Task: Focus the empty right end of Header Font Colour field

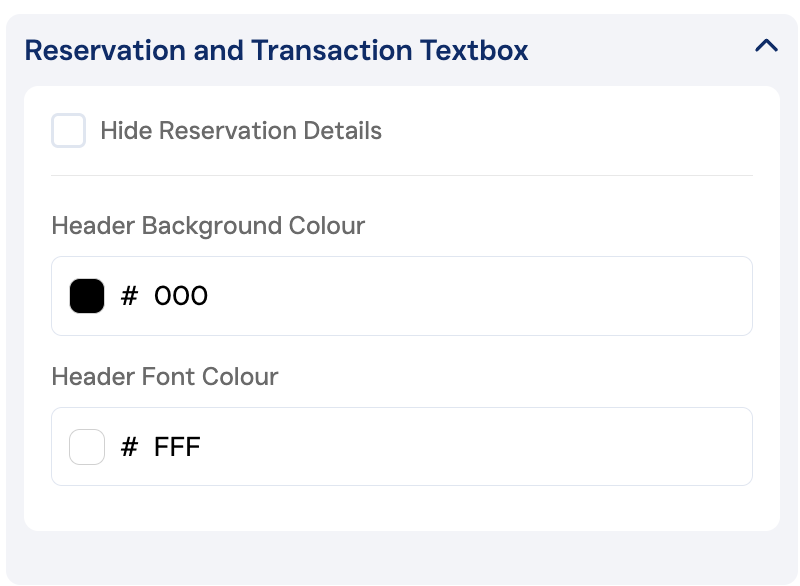Action: coord(650,447)
